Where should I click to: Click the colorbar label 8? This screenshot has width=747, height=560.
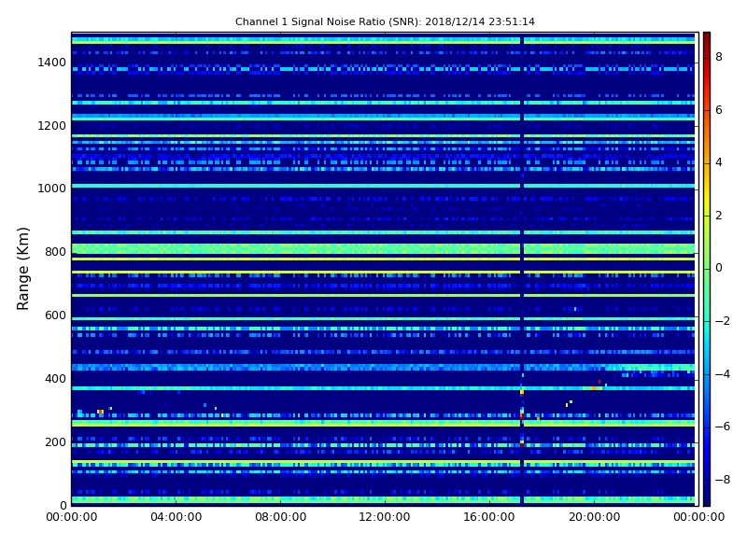(x=719, y=57)
